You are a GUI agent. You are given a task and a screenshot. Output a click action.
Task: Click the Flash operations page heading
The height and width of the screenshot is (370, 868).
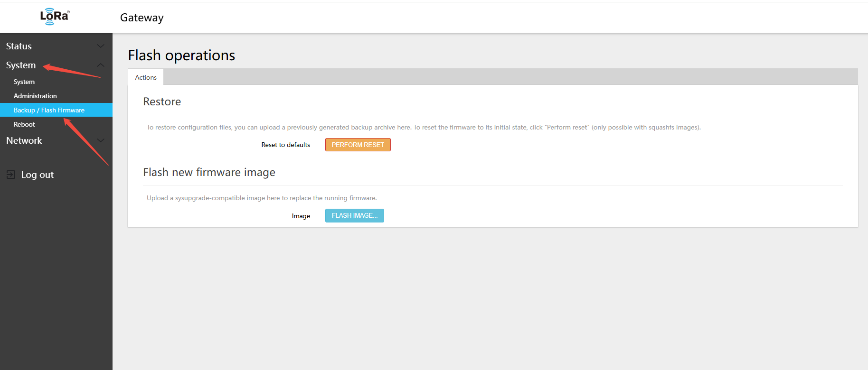pos(181,55)
